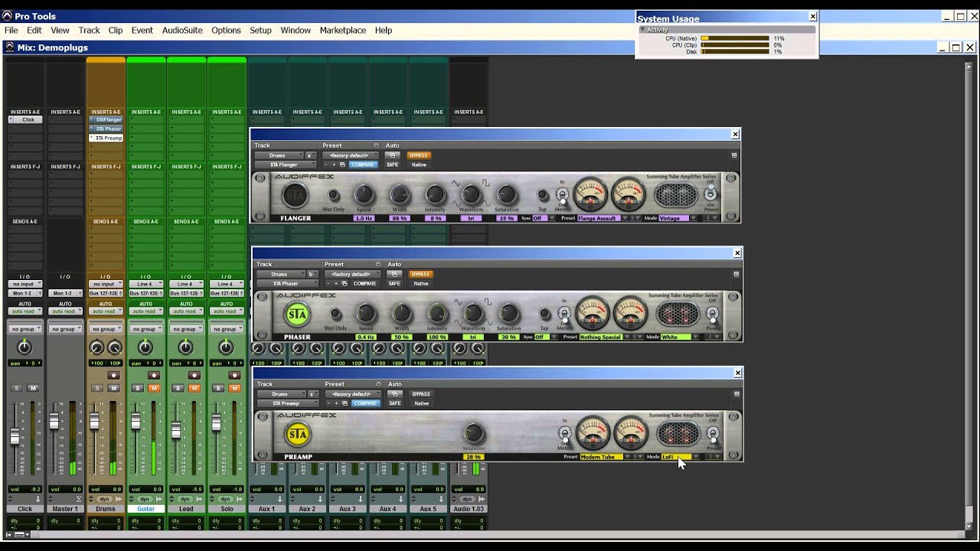This screenshot has width=980, height=551.
Task: Click the automation enable icon in the Phaser window
Action: click(394, 274)
